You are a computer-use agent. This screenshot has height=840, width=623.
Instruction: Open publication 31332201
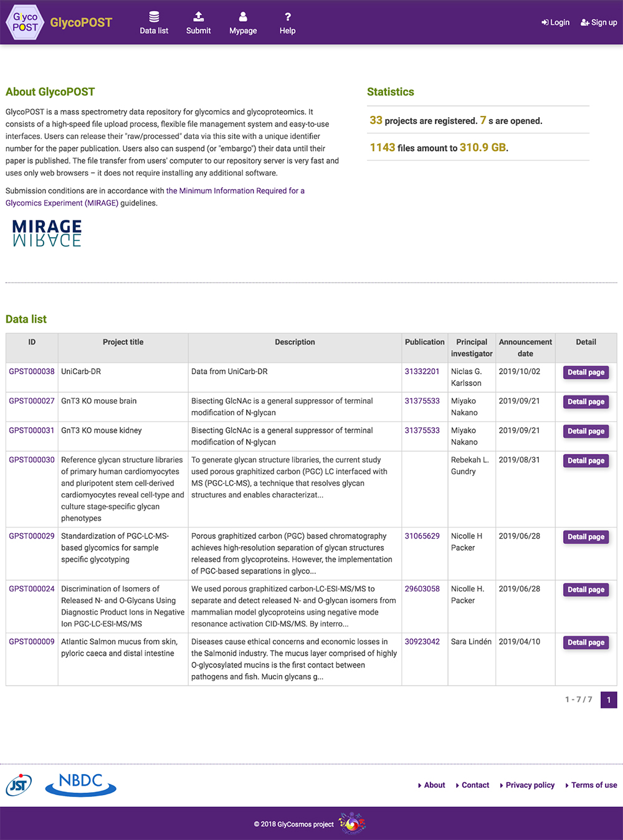pyautogui.click(x=422, y=372)
